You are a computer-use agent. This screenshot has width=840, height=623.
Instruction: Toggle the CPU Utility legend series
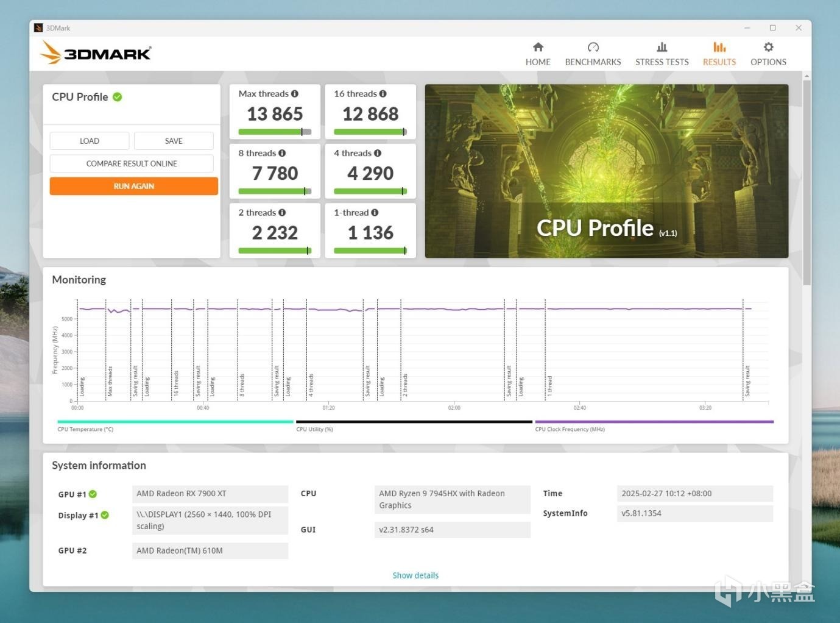(414, 425)
